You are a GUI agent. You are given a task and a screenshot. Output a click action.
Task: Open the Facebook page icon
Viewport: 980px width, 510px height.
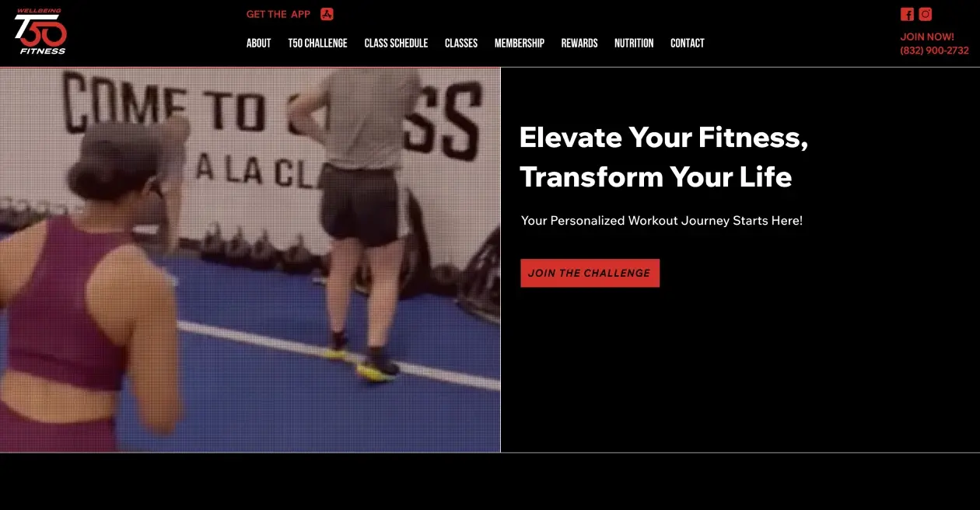coord(907,14)
